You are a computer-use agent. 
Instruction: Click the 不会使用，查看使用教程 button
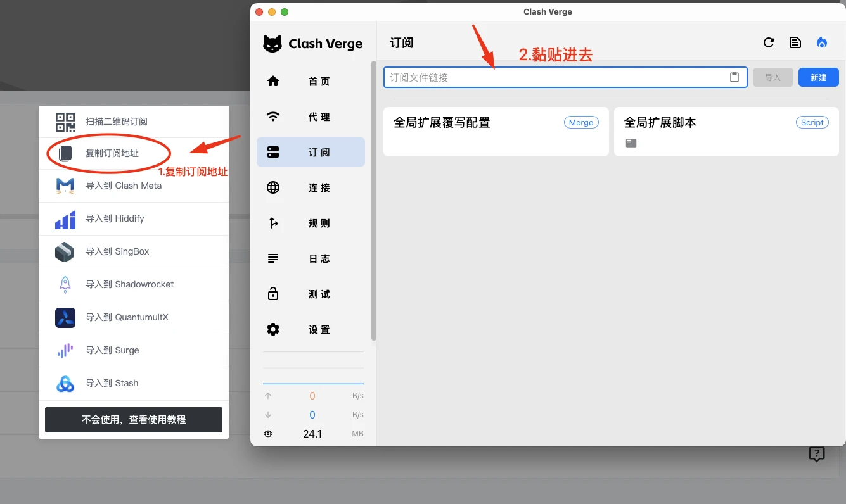(x=133, y=419)
